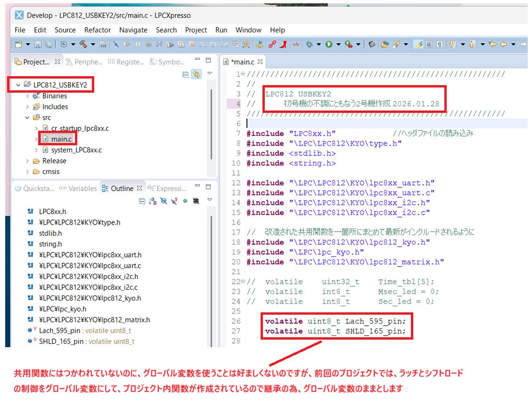Expand the Binaries tree node
The width and height of the screenshot is (532, 405).
click(x=27, y=96)
